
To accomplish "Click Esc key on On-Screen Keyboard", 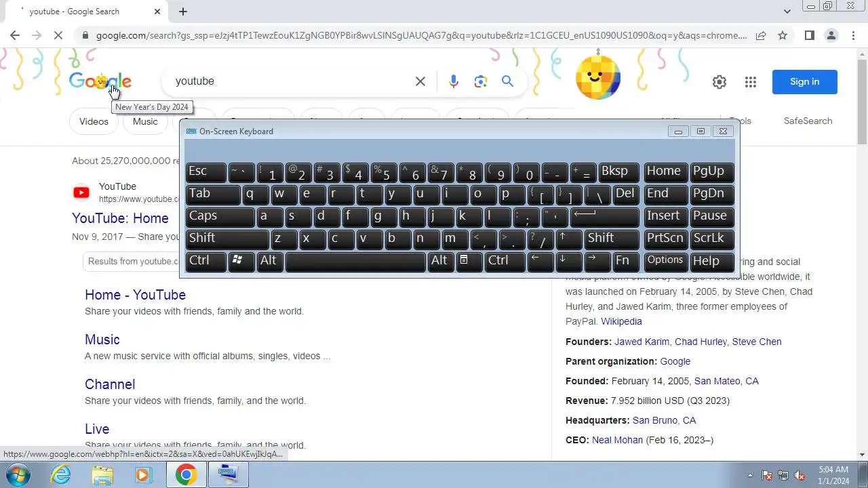I will 205,172.
